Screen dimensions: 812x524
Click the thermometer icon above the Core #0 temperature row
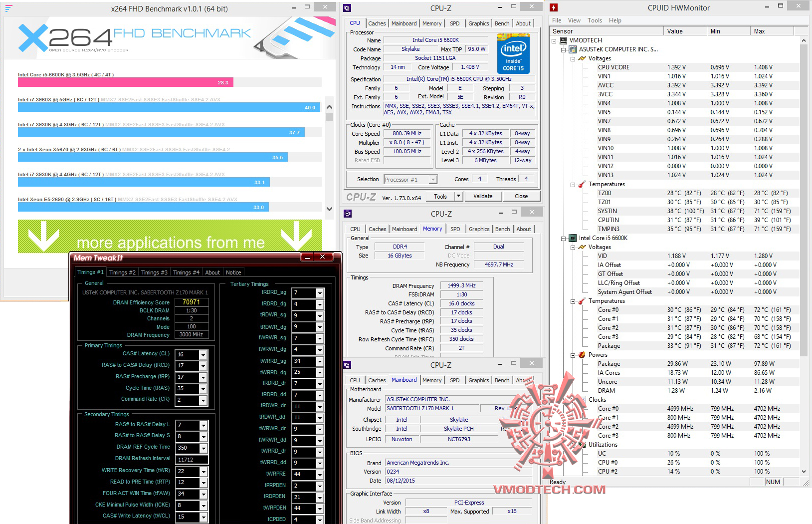tap(582, 301)
